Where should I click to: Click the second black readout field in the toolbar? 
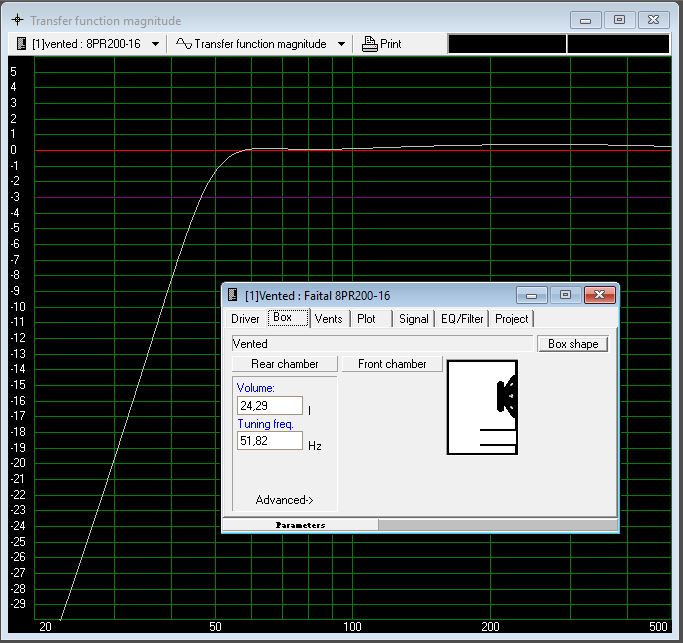(x=618, y=44)
